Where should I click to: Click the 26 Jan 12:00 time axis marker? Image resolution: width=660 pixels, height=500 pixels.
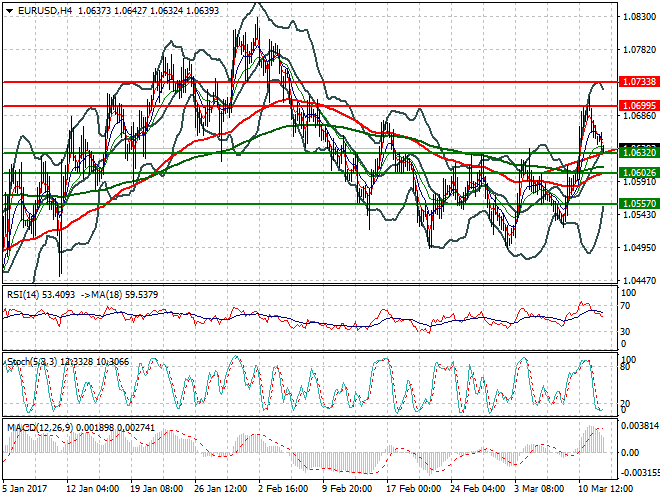220,489
